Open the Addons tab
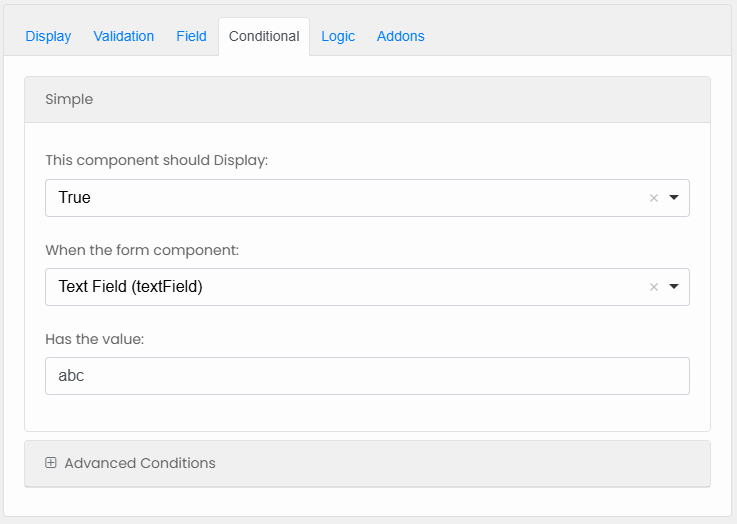The height and width of the screenshot is (524, 737). click(400, 36)
